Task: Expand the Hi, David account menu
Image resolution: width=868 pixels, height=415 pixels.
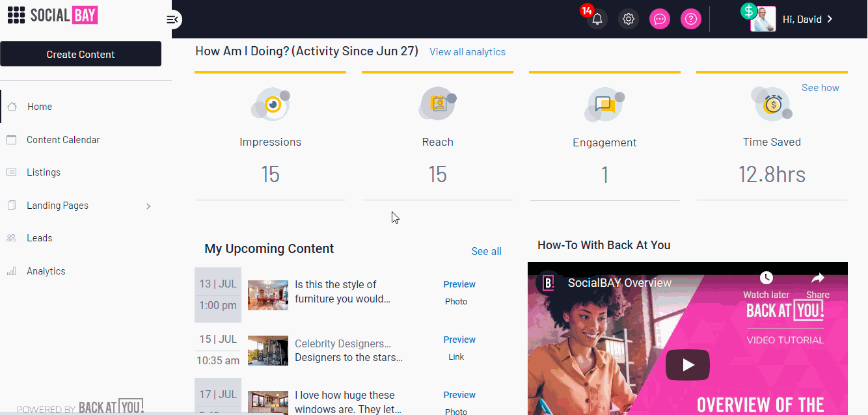Action: pyautogui.click(x=807, y=20)
